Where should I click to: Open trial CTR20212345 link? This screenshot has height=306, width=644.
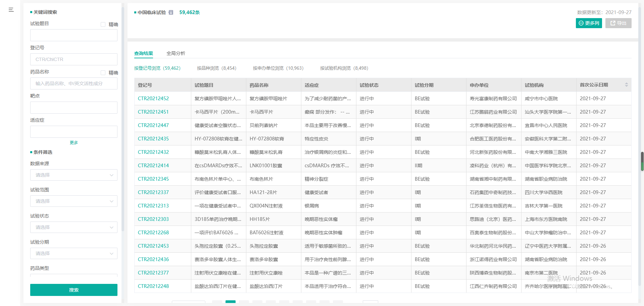[153, 179]
